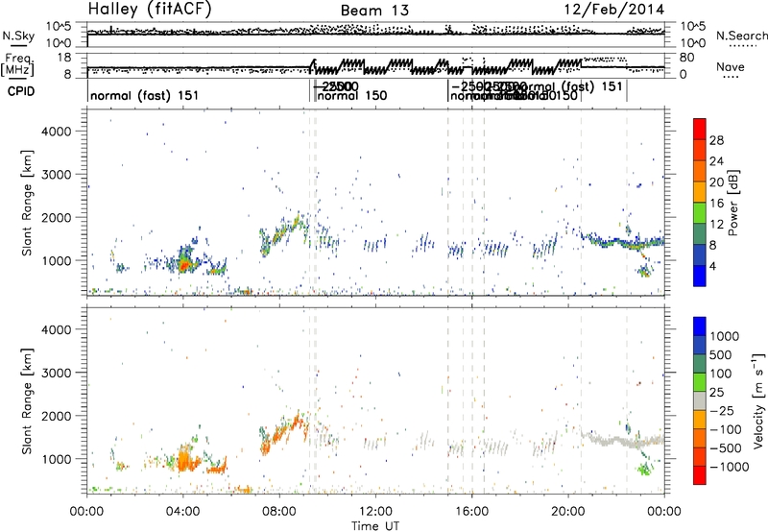Click the 'normal (fast) 151' CPID text

point(145,95)
